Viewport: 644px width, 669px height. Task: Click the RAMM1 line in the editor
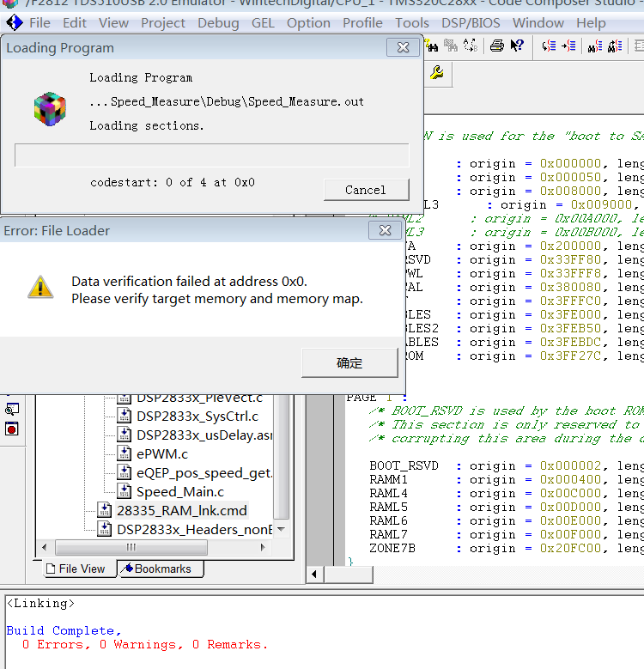tap(507, 479)
